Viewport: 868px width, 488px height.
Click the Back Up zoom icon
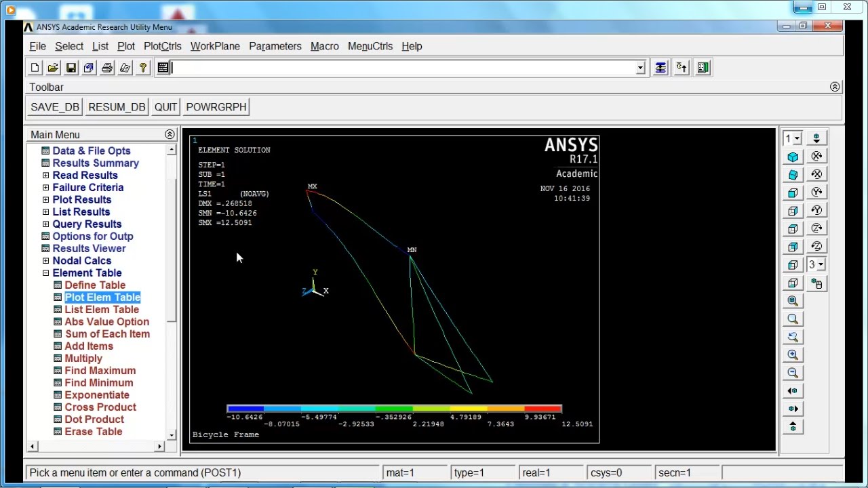[x=793, y=337]
